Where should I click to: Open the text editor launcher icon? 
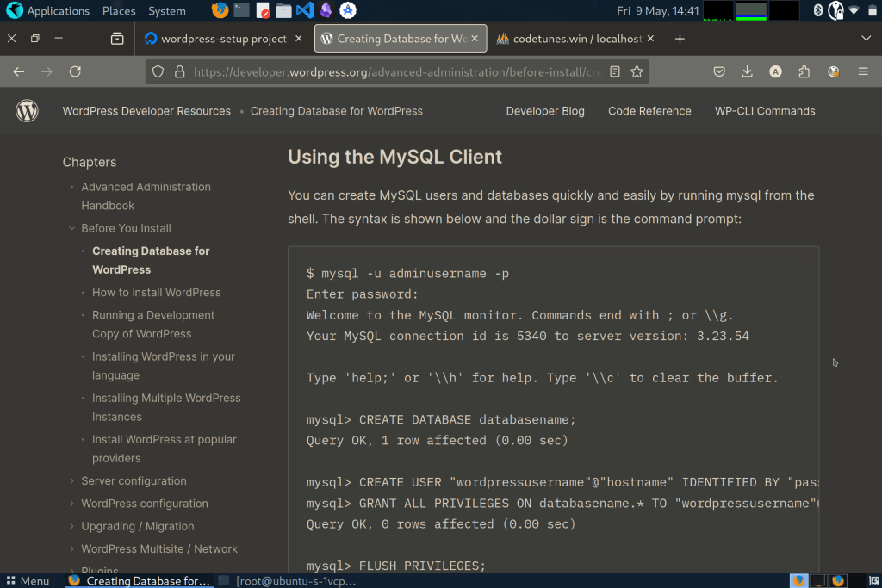[263, 10]
